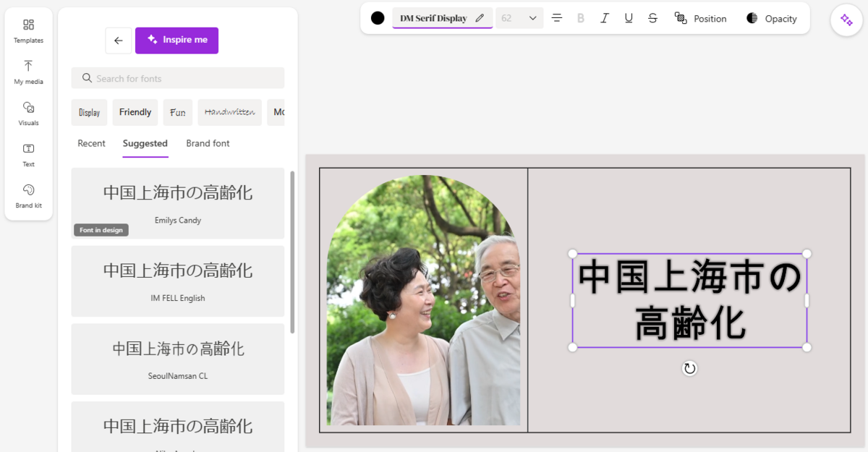868x452 pixels.
Task: Toggle italic formatting
Action: pos(605,18)
